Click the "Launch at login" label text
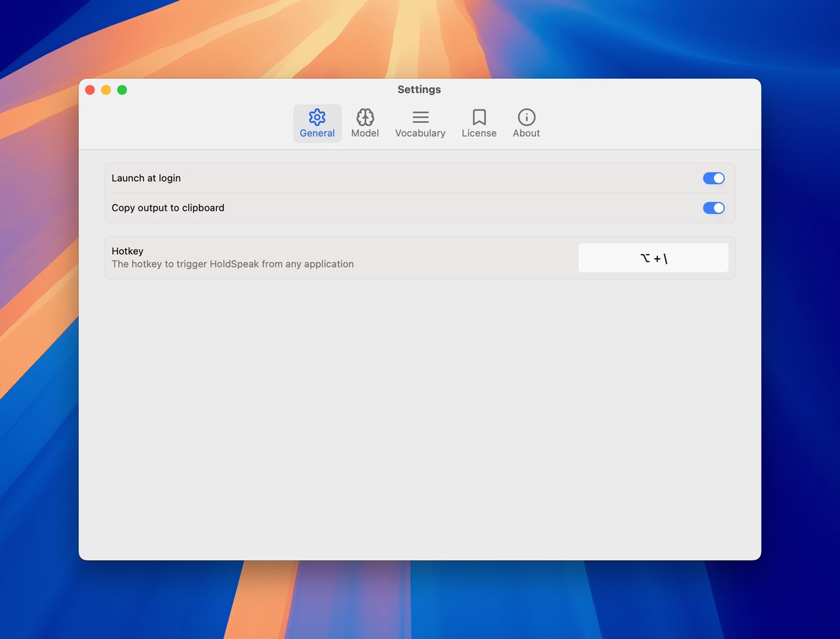840x639 pixels. pos(146,178)
